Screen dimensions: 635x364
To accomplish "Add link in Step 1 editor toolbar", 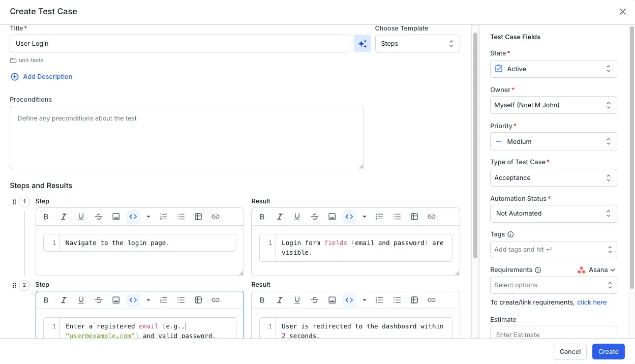I will [x=216, y=217].
